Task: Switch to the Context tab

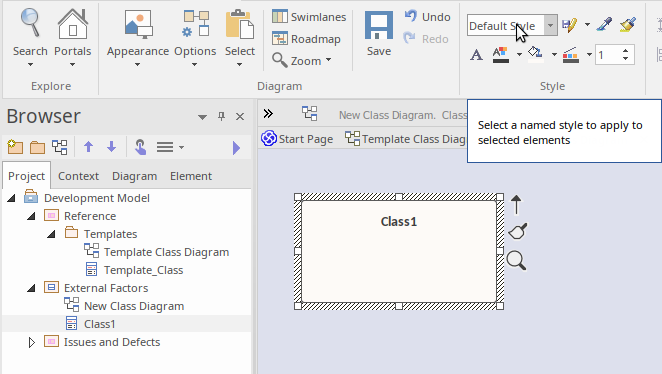Action: [78, 176]
